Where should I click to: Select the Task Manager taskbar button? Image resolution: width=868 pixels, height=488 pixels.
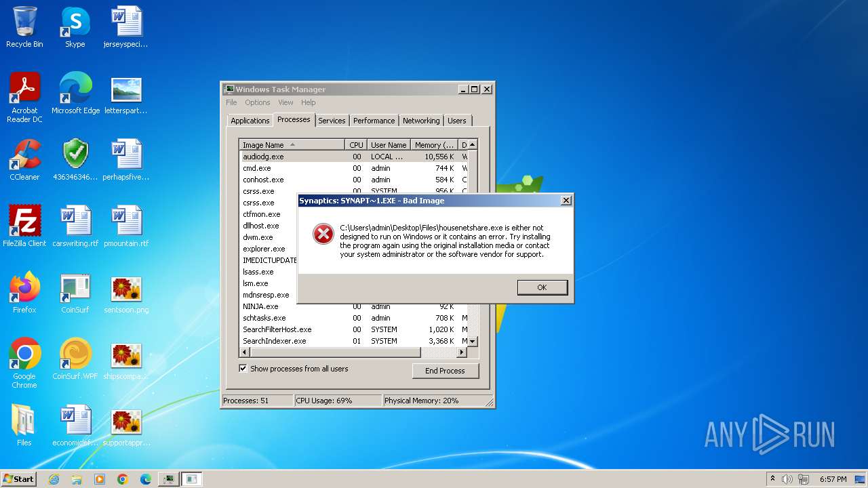(x=168, y=479)
